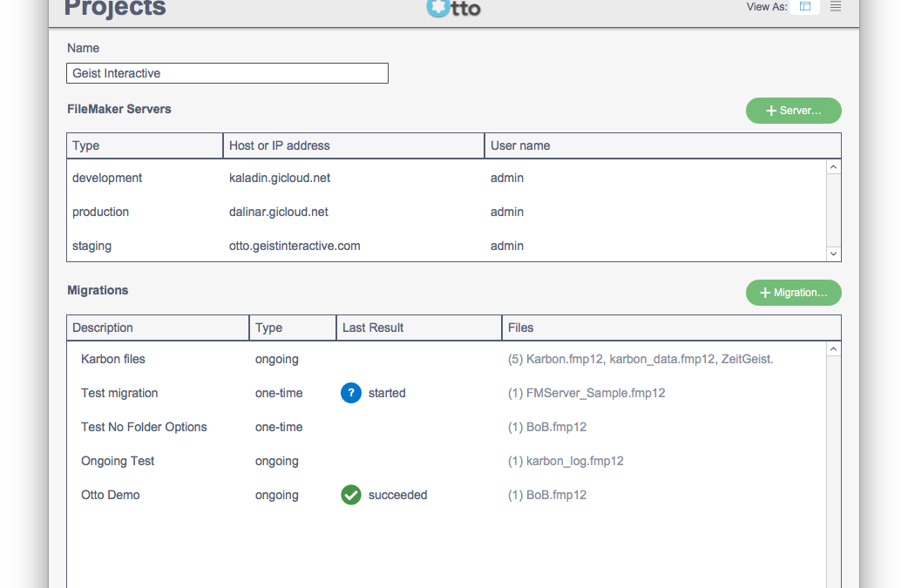Click the Add Server button

[793, 111]
